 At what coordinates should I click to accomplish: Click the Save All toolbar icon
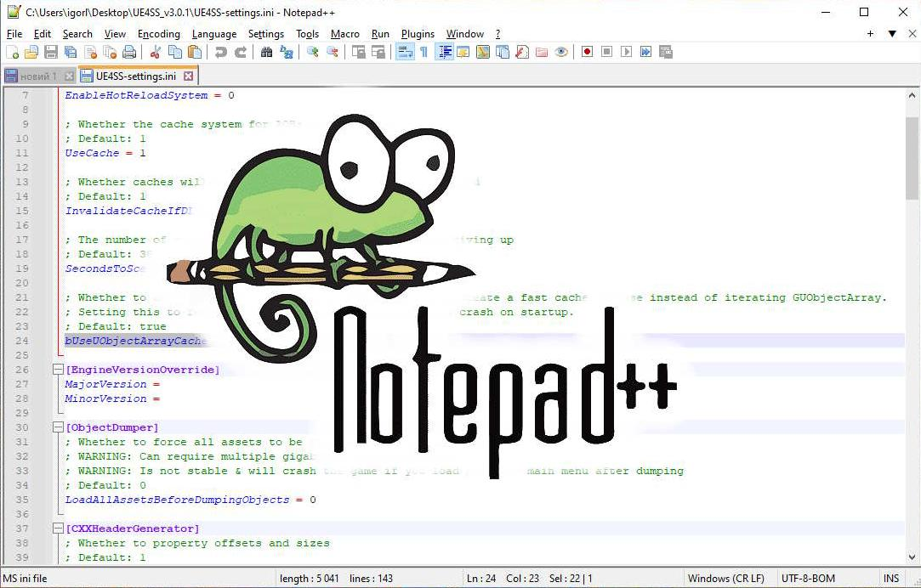click(71, 52)
